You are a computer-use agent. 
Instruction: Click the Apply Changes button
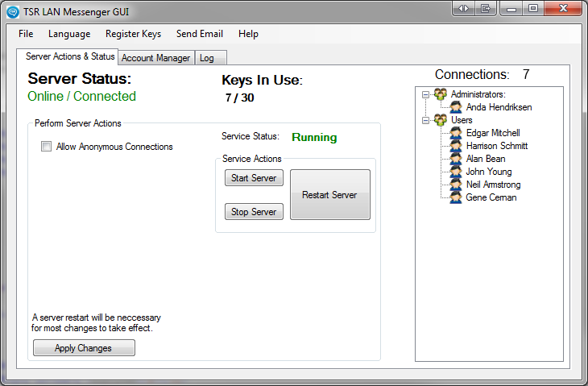pyautogui.click(x=84, y=348)
